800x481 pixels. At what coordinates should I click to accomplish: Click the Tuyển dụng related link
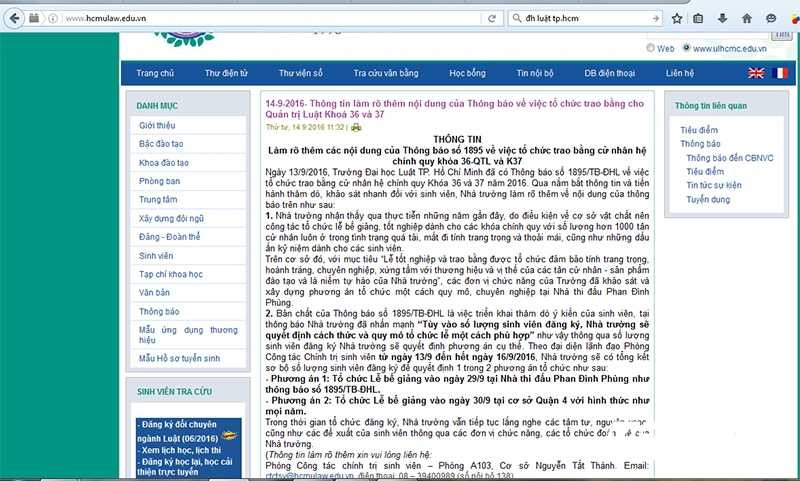click(707, 200)
